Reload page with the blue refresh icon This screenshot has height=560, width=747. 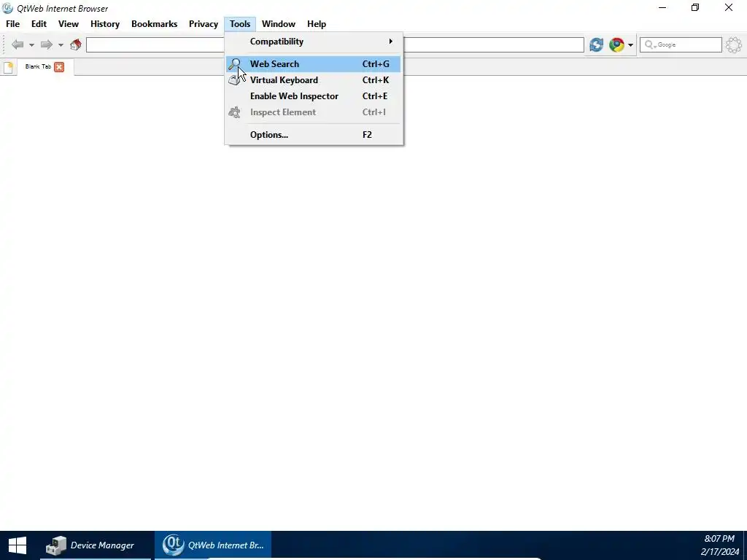596,44
